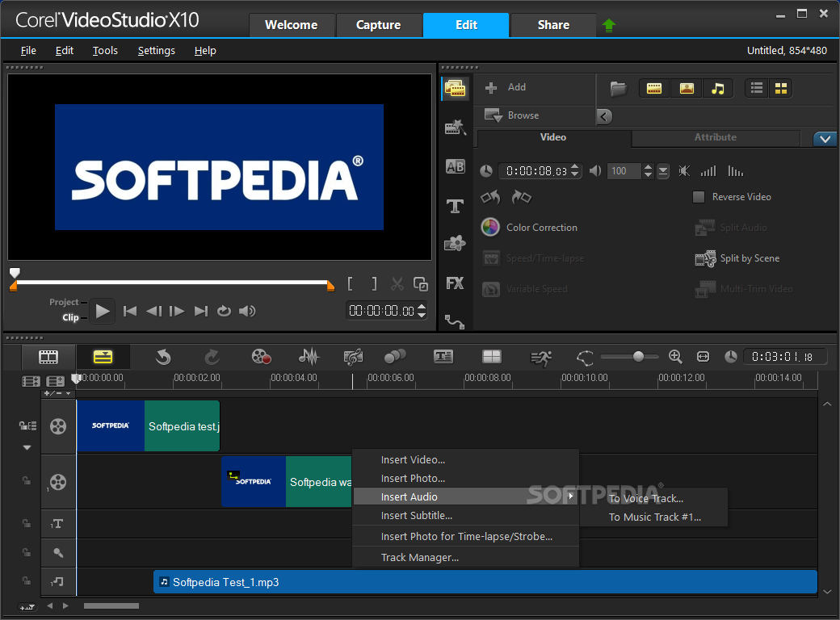Image resolution: width=840 pixels, height=620 pixels.
Task: Adjust the timeline zoom slider
Action: coord(638,357)
